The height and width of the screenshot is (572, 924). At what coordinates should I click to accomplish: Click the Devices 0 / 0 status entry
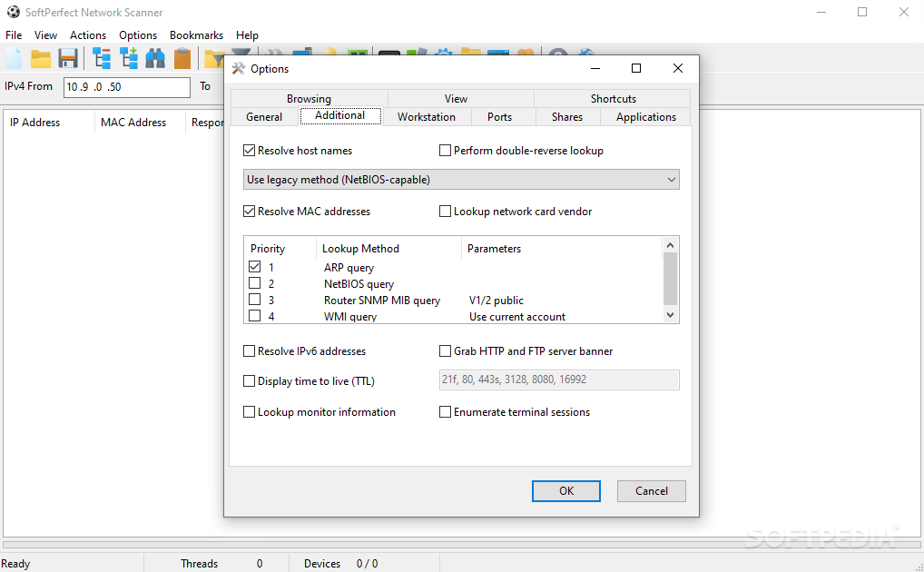click(x=340, y=564)
